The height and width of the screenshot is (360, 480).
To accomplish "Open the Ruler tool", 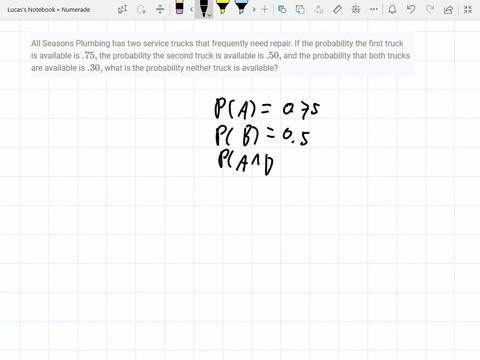I will (337, 9).
